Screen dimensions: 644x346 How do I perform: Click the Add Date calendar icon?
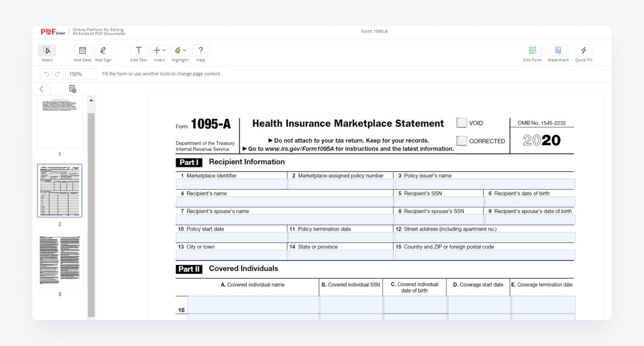click(83, 50)
